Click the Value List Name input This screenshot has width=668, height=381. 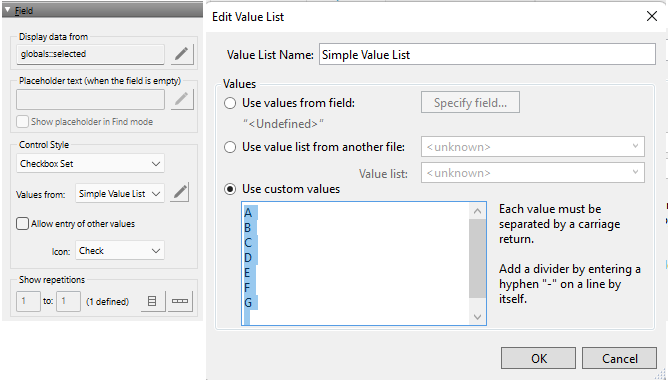pos(487,55)
